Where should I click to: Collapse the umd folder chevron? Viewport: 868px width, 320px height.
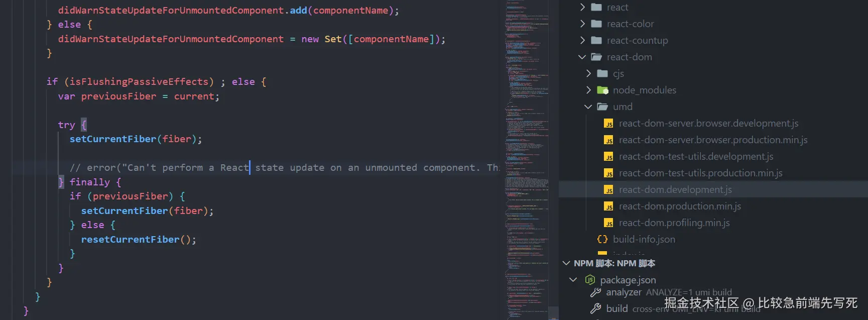point(588,106)
